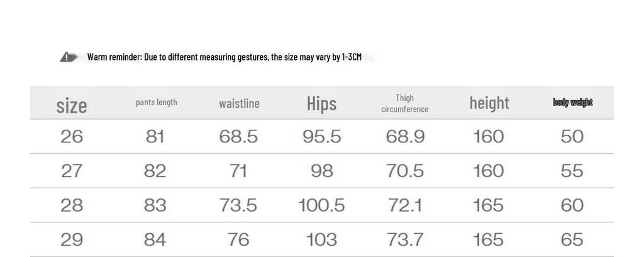Click size 26 in first row

tap(72, 137)
